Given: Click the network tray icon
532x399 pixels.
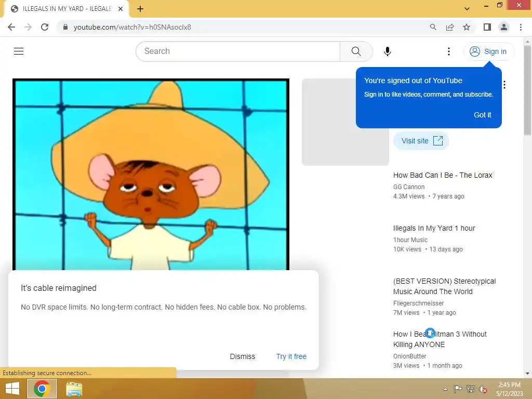Looking at the screenshot, I should click(x=471, y=389).
